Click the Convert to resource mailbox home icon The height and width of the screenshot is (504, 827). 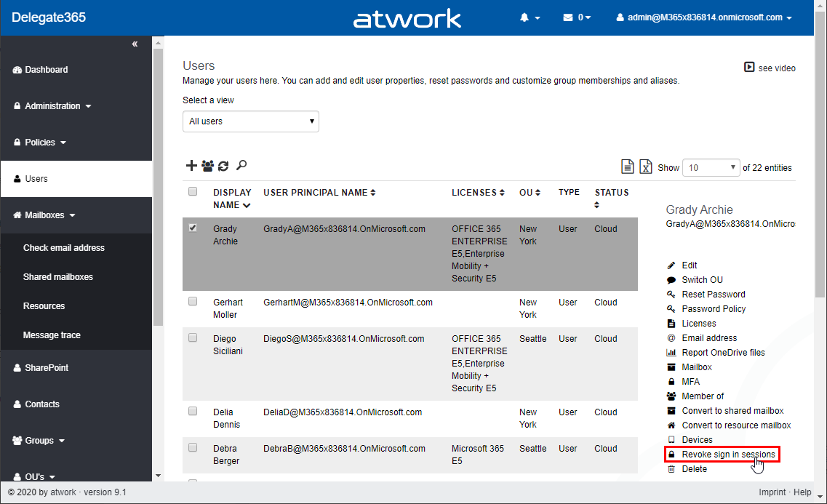671,425
